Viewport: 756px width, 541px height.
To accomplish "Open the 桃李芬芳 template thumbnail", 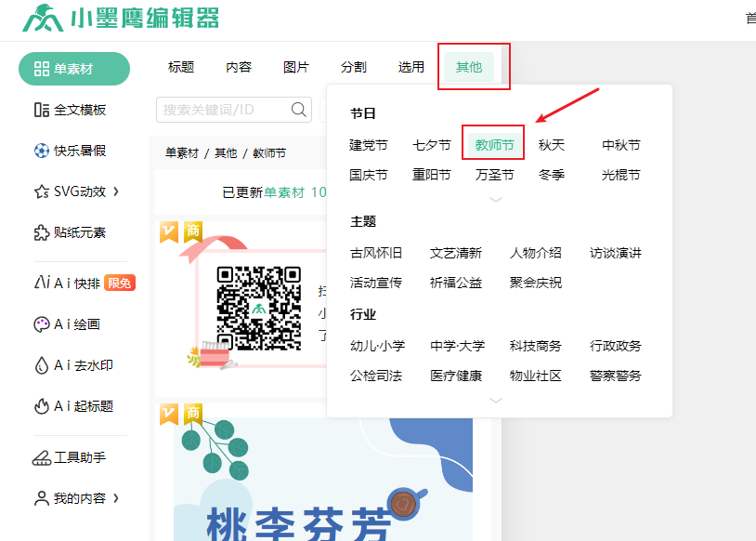I will click(323, 472).
